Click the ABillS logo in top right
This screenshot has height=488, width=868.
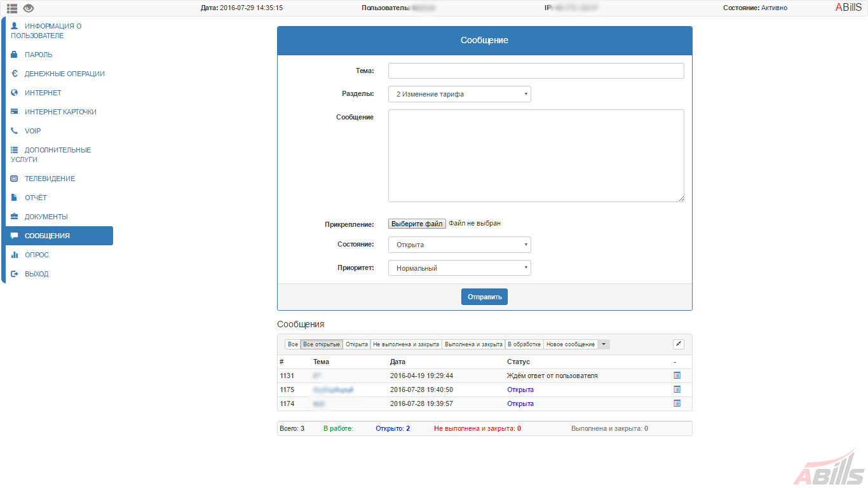click(848, 8)
